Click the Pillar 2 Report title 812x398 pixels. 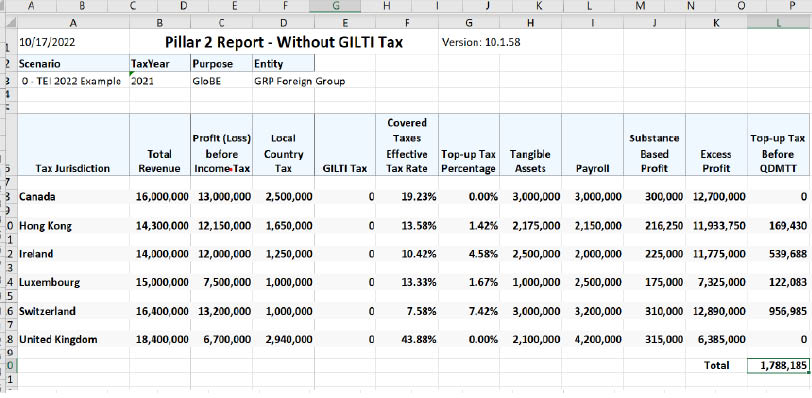[x=283, y=42]
